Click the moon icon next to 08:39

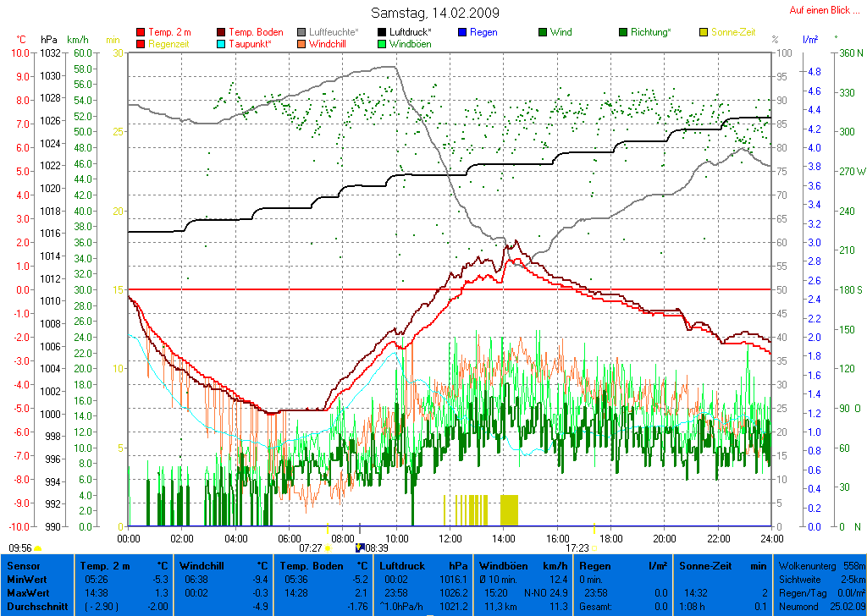[x=360, y=548]
